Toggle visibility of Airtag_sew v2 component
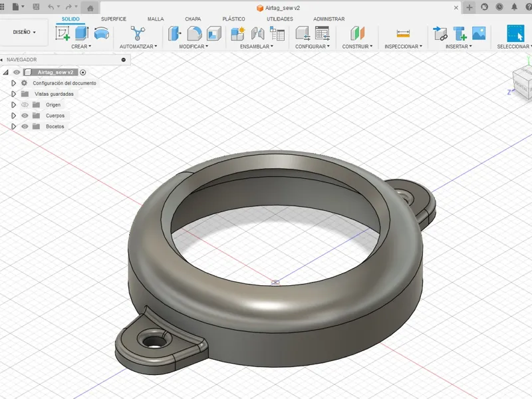The height and width of the screenshot is (399, 532). (16, 72)
